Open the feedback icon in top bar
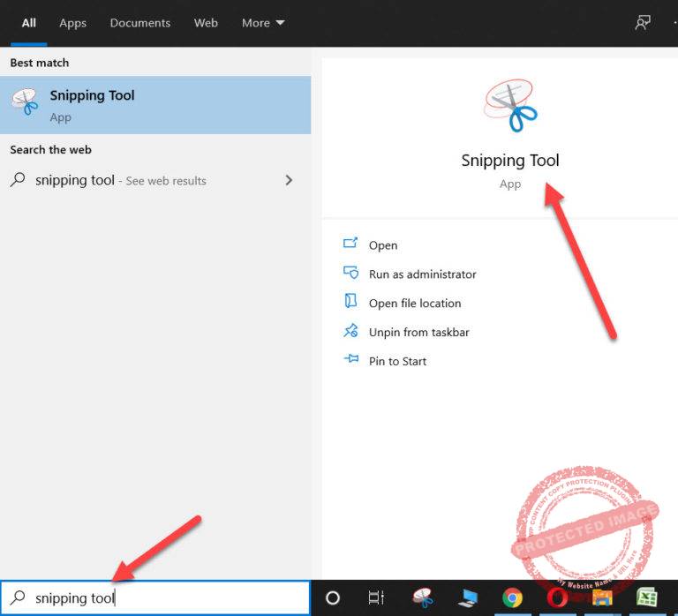The width and height of the screenshot is (678, 616). pos(643,22)
